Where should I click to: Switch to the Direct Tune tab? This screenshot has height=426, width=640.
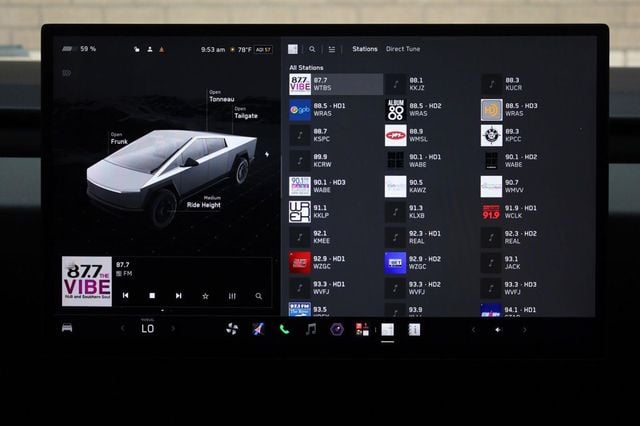pyautogui.click(x=403, y=49)
